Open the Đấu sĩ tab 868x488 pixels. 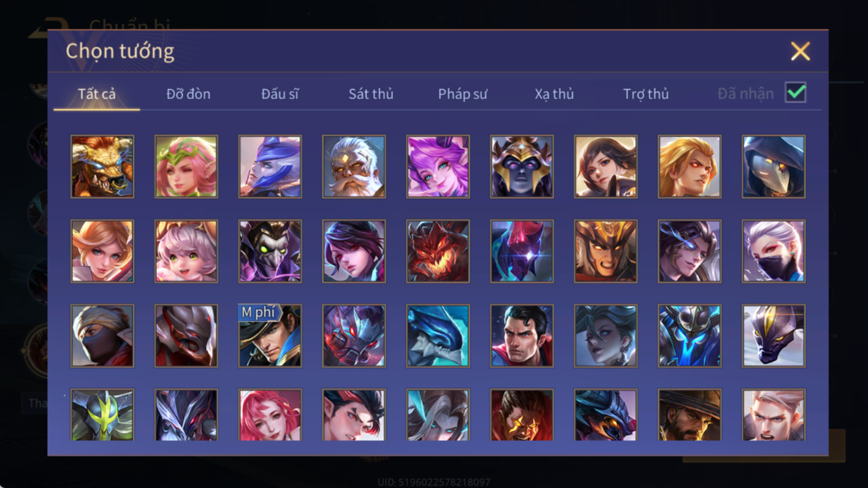(x=280, y=94)
